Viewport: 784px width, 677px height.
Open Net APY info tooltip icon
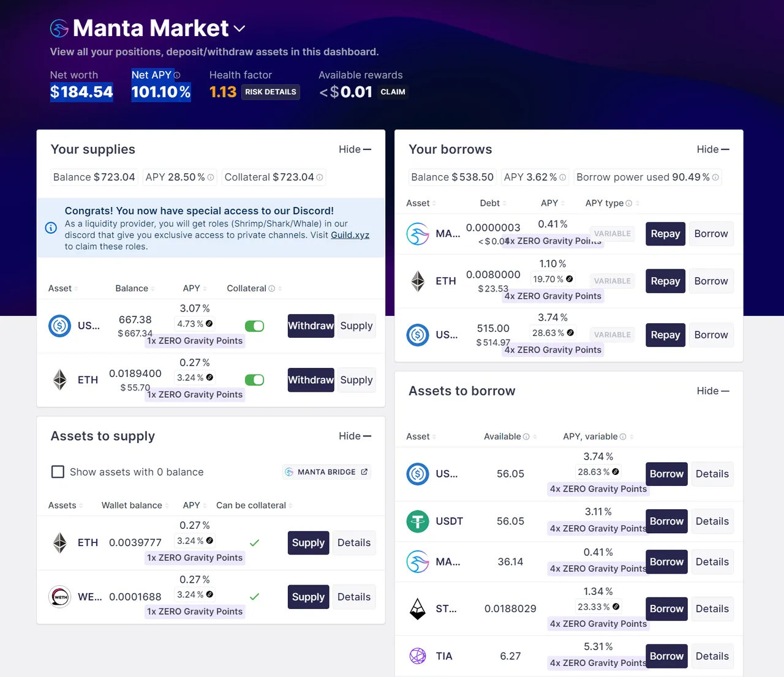(x=177, y=75)
